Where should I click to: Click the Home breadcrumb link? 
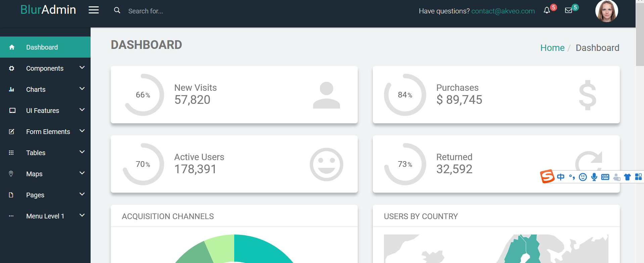tap(552, 48)
